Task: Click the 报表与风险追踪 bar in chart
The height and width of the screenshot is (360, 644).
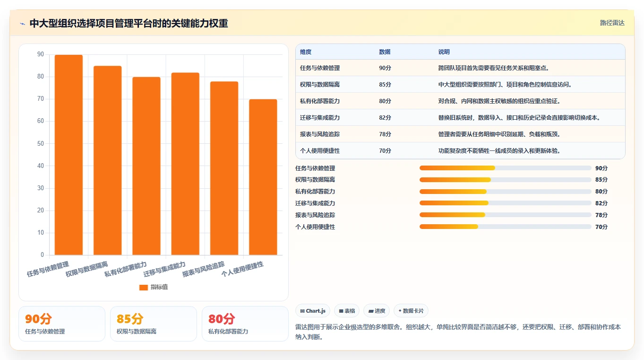Action: click(224, 168)
